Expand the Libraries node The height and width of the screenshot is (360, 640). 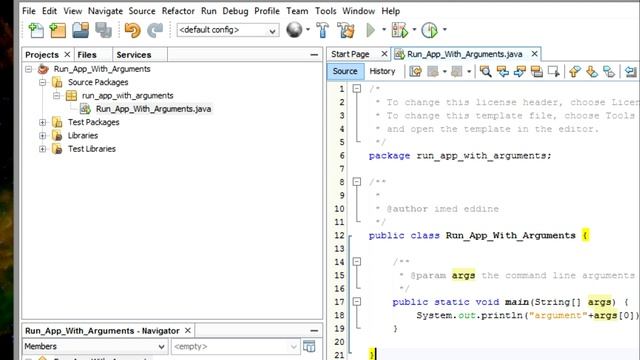[42, 136]
